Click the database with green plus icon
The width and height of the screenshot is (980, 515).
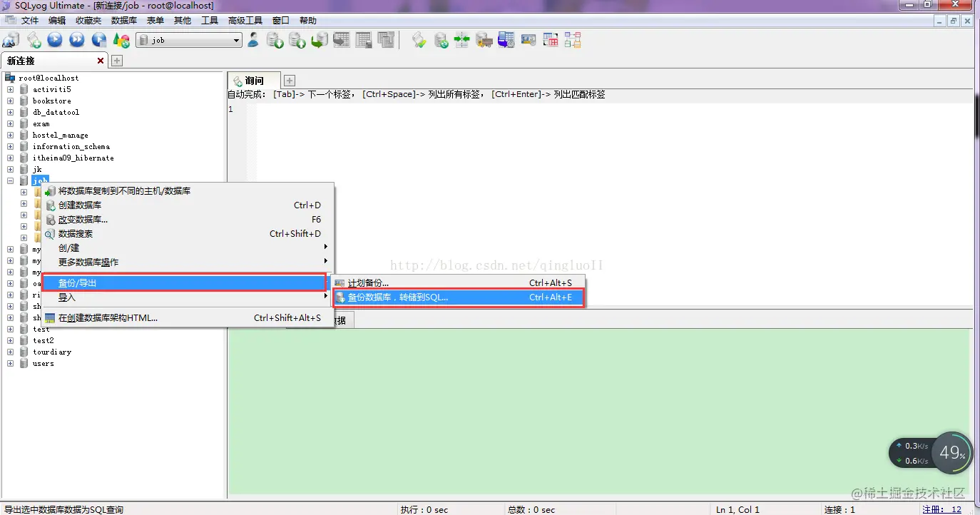pos(441,41)
